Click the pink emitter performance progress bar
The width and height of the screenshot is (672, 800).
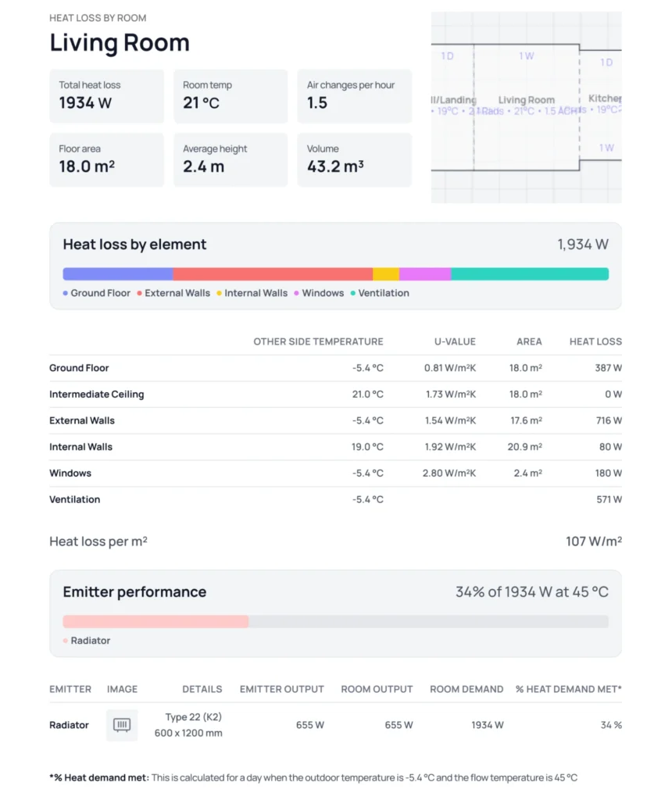155,622
